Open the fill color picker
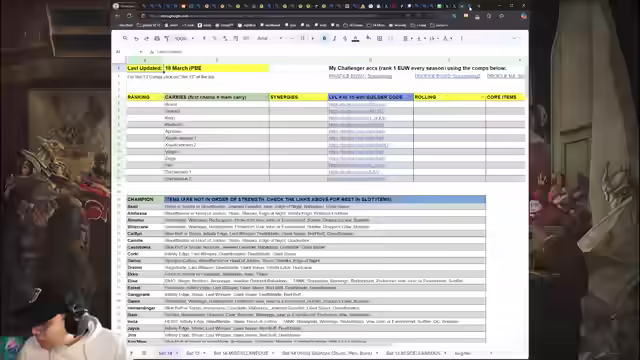Viewport: 640px width, 360px height. (x=368, y=38)
